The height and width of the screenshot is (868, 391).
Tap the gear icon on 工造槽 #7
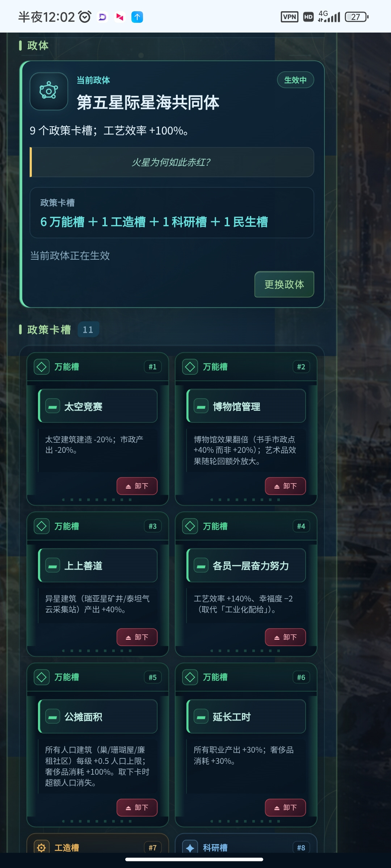tap(42, 847)
